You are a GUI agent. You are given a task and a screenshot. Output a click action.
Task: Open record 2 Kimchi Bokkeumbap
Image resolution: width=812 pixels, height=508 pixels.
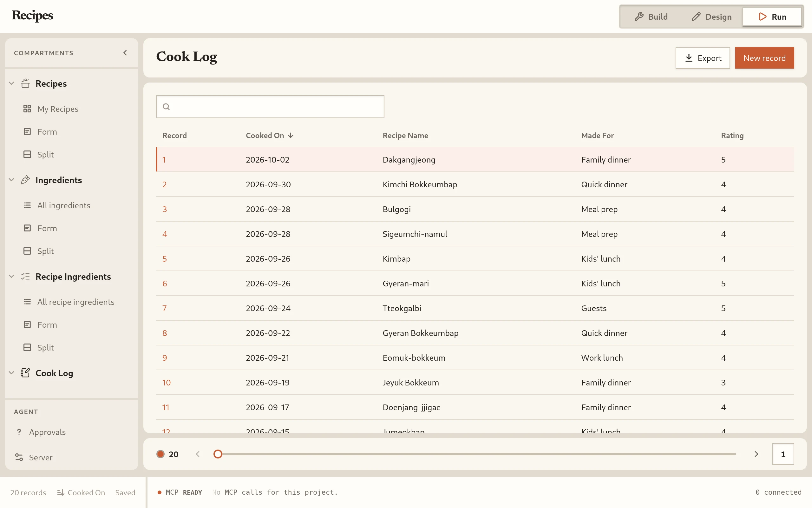click(475, 184)
